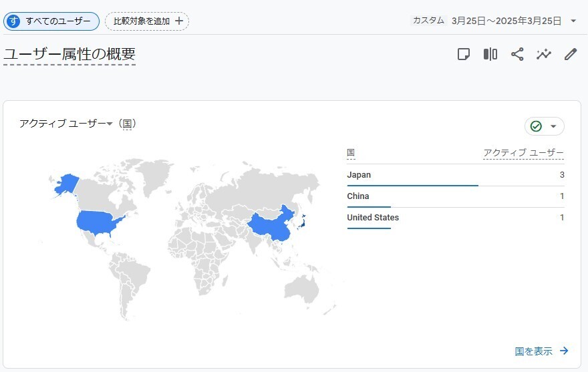Click the plus icon to add a comparison
The width and height of the screenshot is (588, 372).
coord(179,21)
